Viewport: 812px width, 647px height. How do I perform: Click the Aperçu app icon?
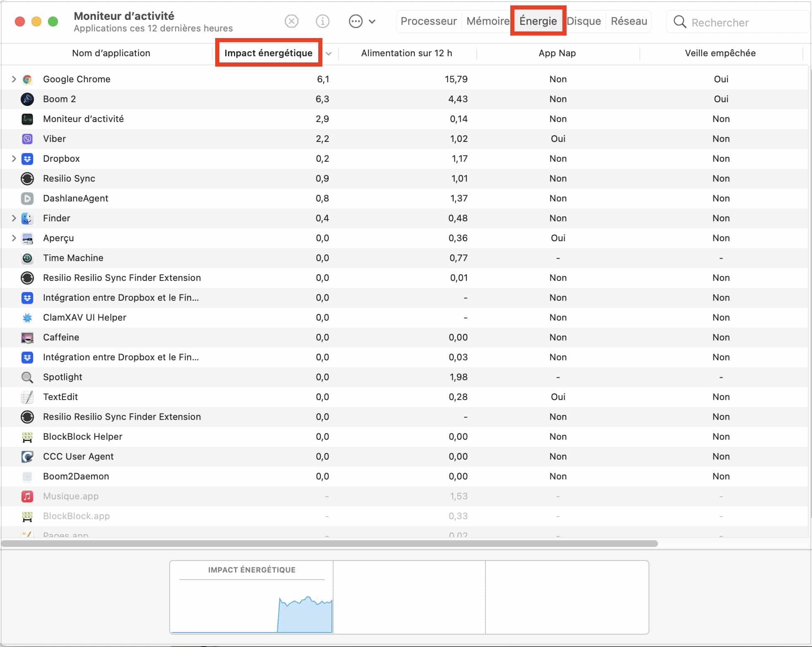pos(27,238)
